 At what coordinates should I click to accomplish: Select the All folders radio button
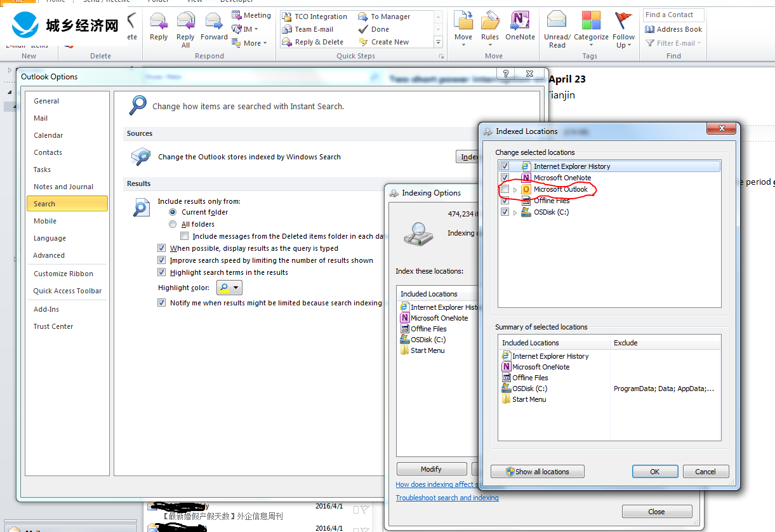click(173, 224)
